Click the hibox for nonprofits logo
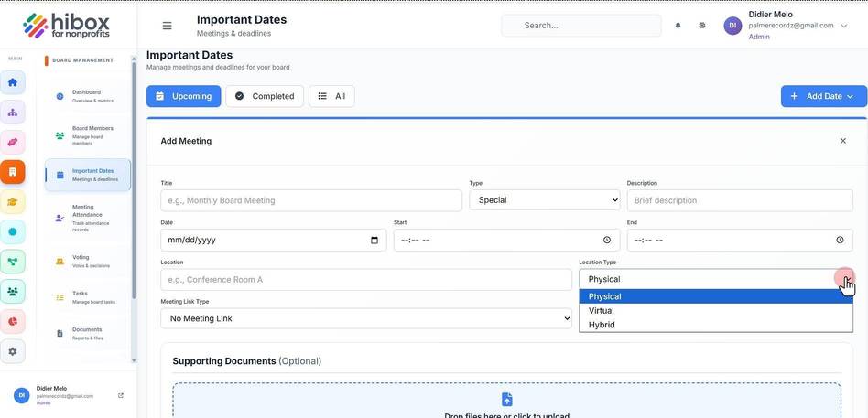 [67, 26]
